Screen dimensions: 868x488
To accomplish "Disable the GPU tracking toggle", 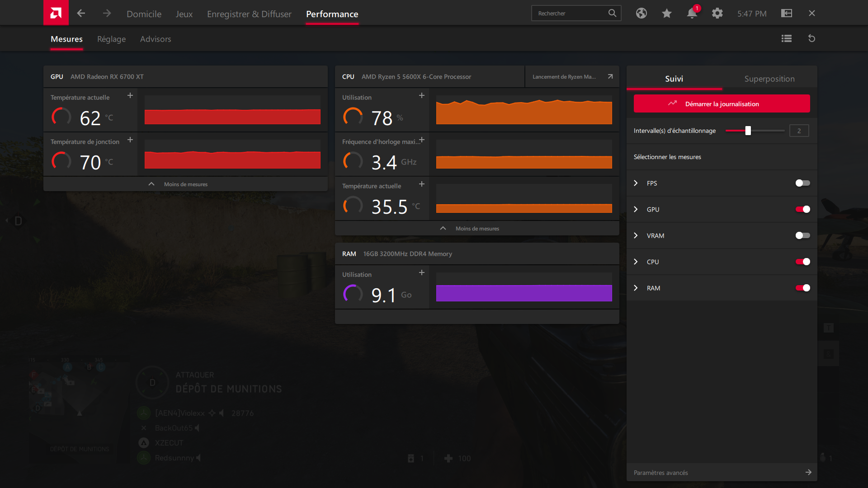I will point(802,209).
